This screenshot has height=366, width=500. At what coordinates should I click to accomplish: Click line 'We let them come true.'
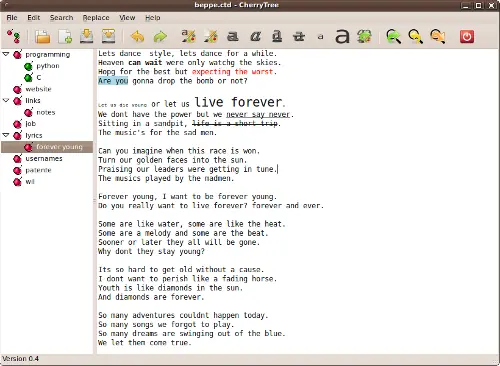click(x=145, y=342)
